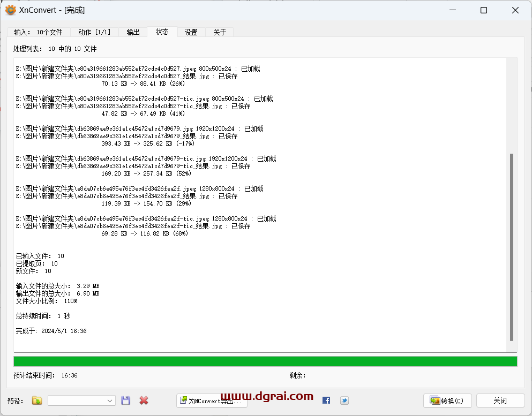This screenshot has height=416, width=532.
Task: Save preset with the floppy disk icon
Action: (x=125, y=400)
